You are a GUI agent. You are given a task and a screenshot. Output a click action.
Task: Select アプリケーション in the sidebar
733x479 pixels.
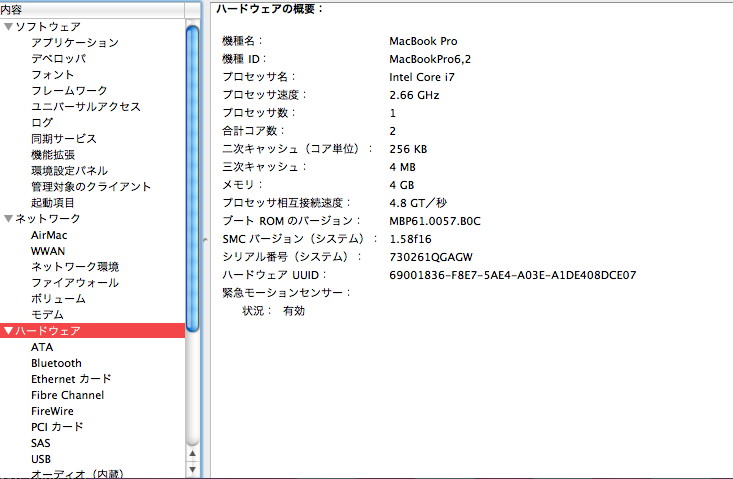point(75,43)
